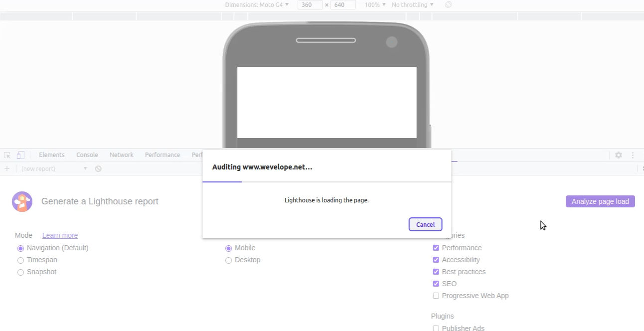Open the DevTools three-dot menu
The width and height of the screenshot is (644, 331).
pyautogui.click(x=633, y=155)
